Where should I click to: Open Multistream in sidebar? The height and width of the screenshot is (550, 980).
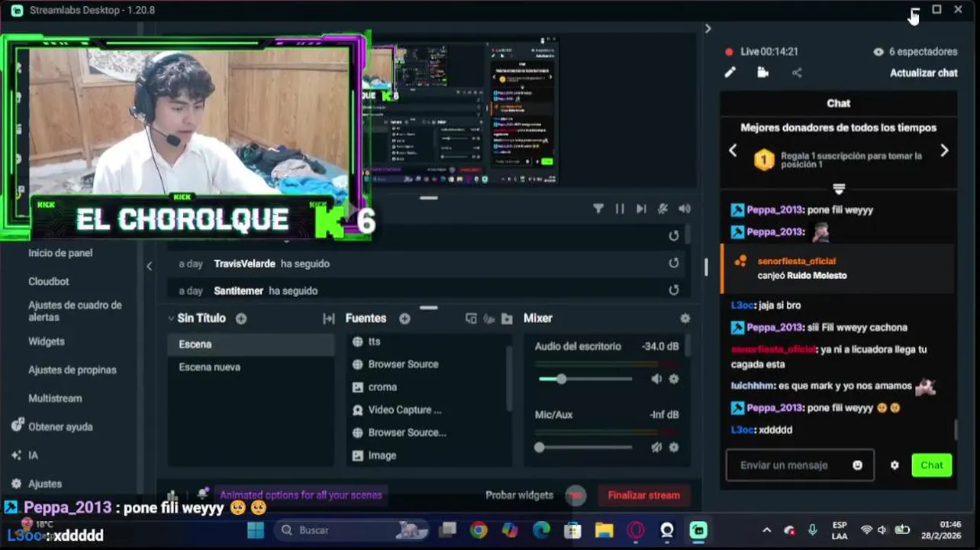pyautogui.click(x=55, y=398)
